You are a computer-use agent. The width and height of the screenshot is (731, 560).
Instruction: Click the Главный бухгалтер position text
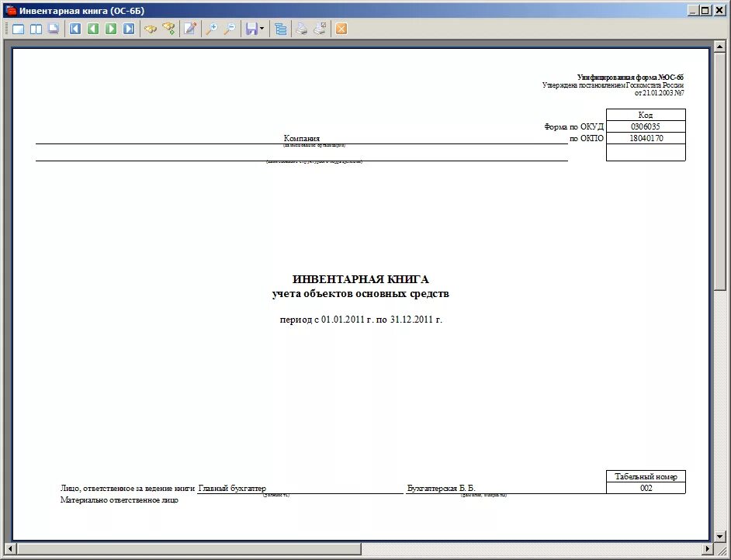point(232,488)
